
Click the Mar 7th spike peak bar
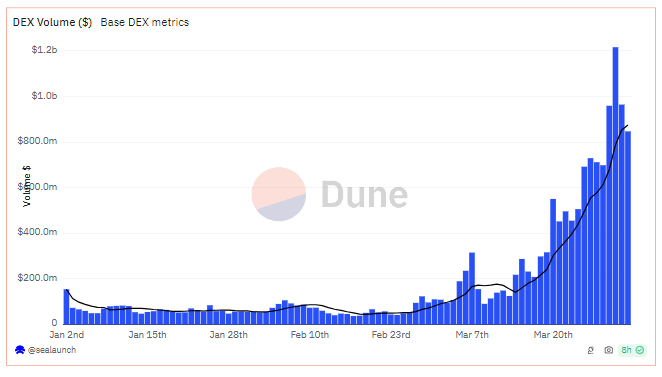pos(472,288)
